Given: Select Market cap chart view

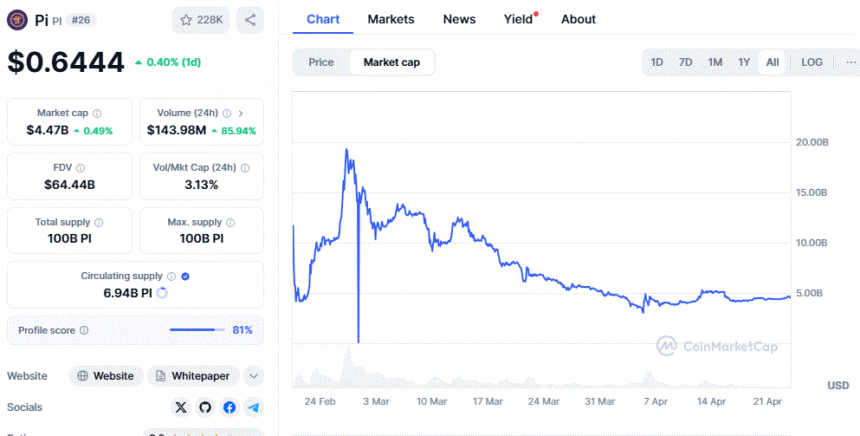Looking at the screenshot, I should (x=392, y=63).
